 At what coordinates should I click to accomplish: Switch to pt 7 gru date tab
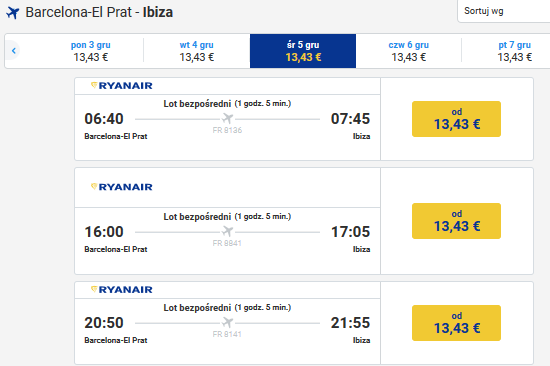pyautogui.click(x=514, y=51)
